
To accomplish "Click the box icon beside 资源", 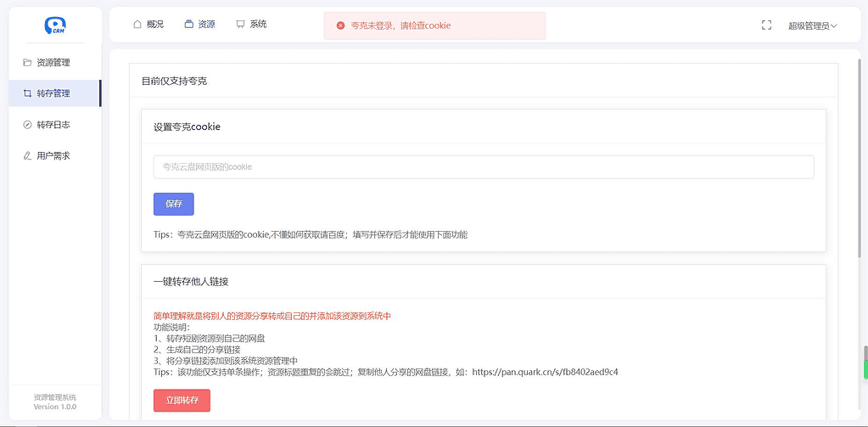I will tap(188, 25).
